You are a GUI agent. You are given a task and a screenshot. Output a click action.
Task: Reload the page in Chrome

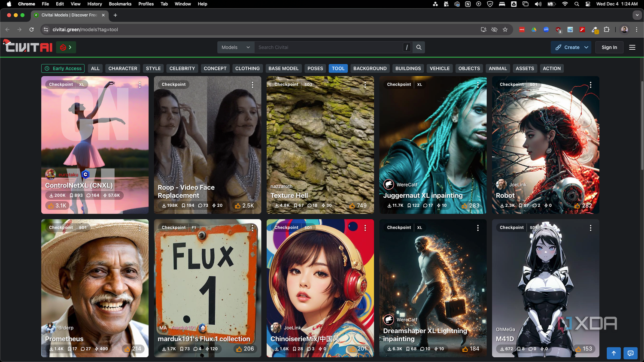pos(31,30)
